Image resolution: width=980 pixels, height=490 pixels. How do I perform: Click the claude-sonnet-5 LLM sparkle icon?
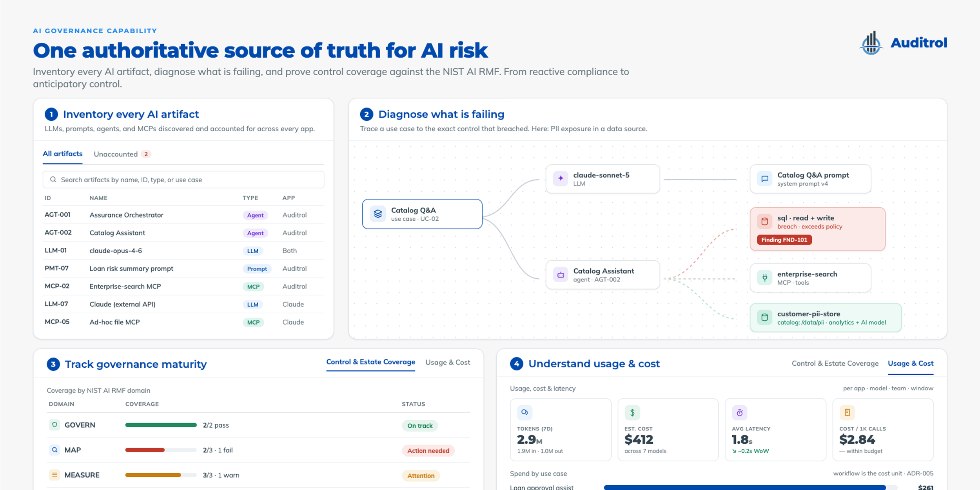[x=561, y=178]
